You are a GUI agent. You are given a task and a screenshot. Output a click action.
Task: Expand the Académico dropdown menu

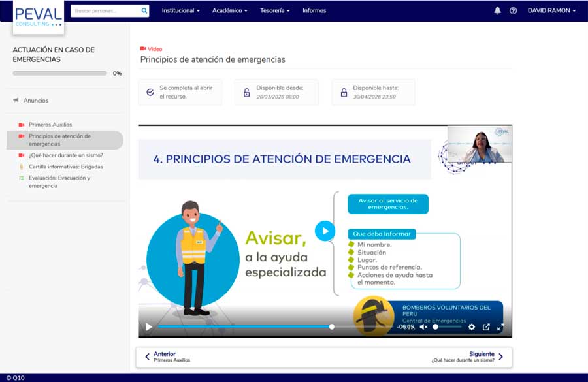(229, 10)
